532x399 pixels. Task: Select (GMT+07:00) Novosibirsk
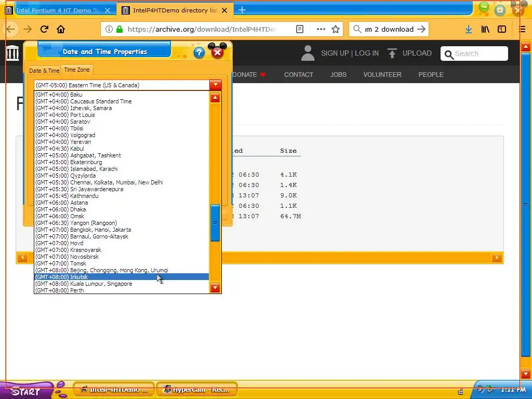click(x=122, y=257)
